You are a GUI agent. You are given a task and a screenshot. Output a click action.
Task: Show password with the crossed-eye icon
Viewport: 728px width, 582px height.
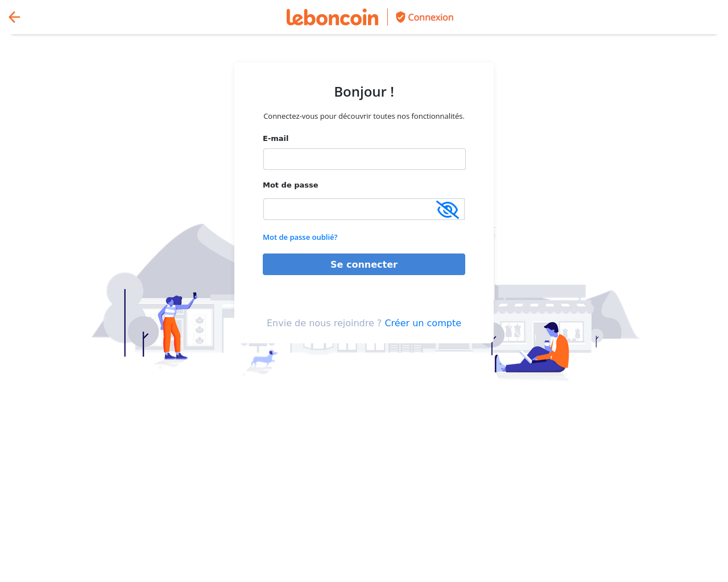pyautogui.click(x=448, y=210)
